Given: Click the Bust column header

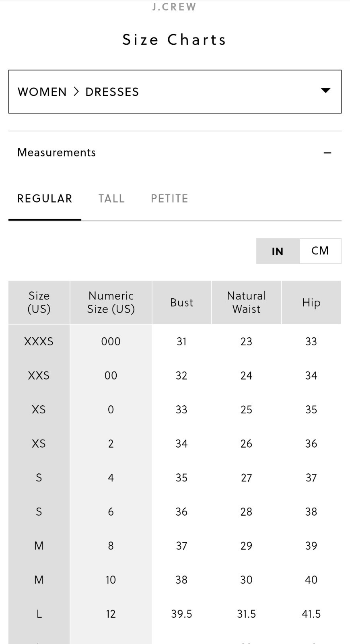Looking at the screenshot, I should 182,302.
